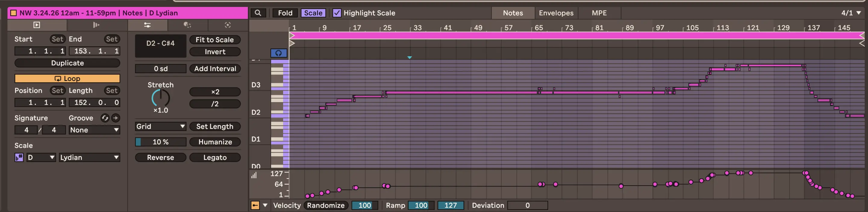Switch to the Envelopes tab
The image size is (868, 212).
556,13
